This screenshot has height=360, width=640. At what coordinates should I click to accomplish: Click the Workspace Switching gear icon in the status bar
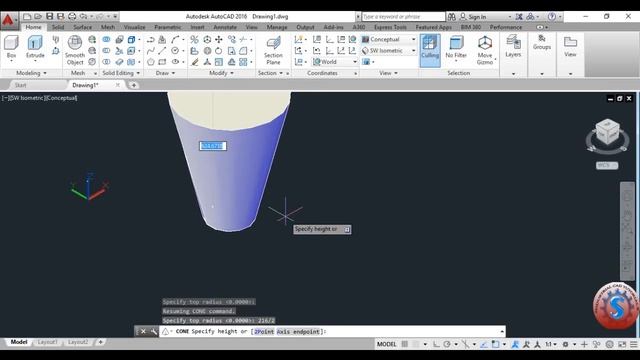click(565, 344)
